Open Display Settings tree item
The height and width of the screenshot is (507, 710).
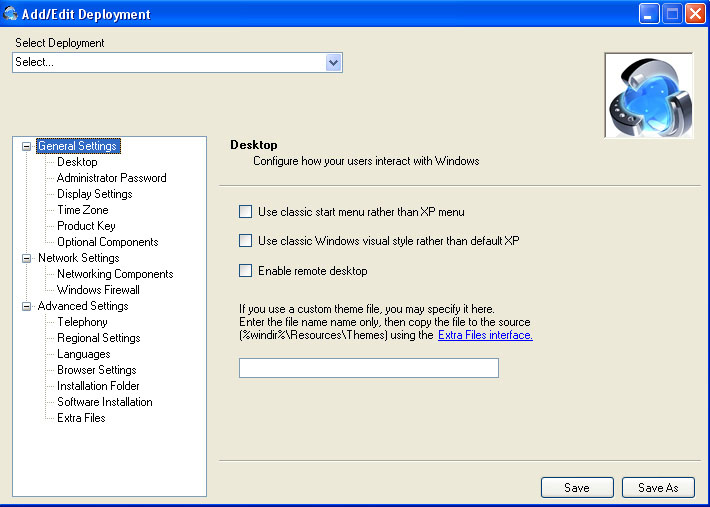pyautogui.click(x=94, y=194)
